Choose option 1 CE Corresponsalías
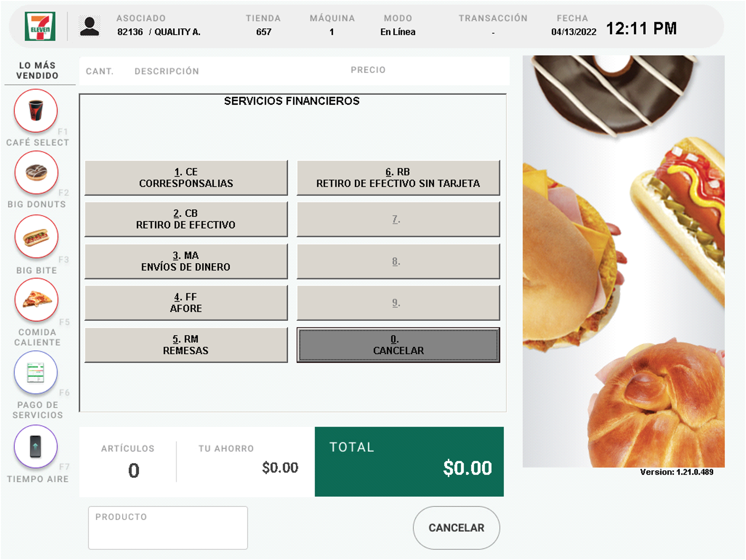 (186, 177)
